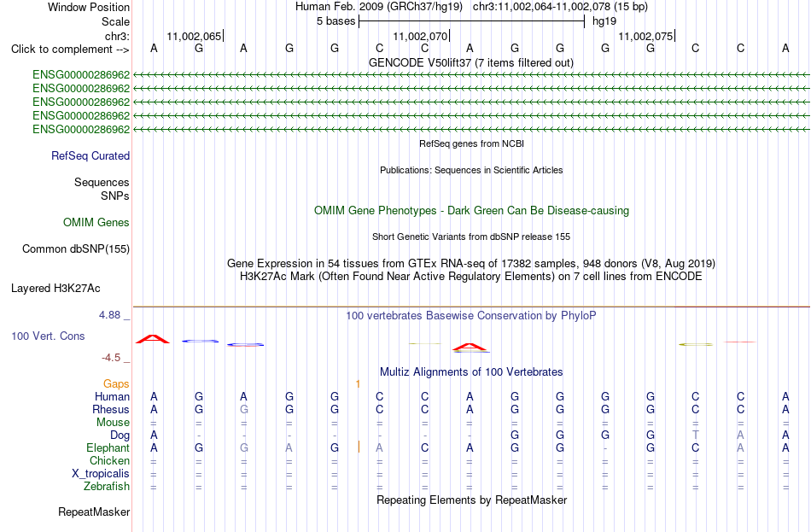Click the T base in the Dog row
Image resolution: width=811 pixels, height=532 pixels.
point(695,436)
